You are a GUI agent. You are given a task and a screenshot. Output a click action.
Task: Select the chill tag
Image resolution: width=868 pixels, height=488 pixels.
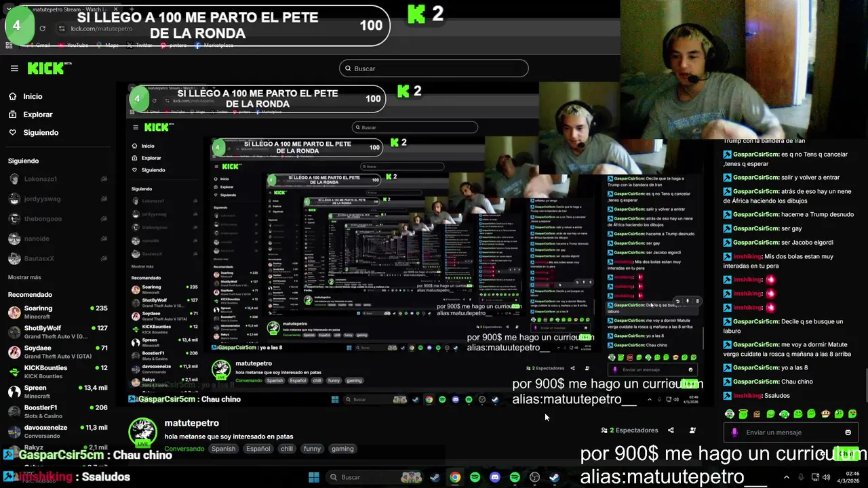coord(287,449)
